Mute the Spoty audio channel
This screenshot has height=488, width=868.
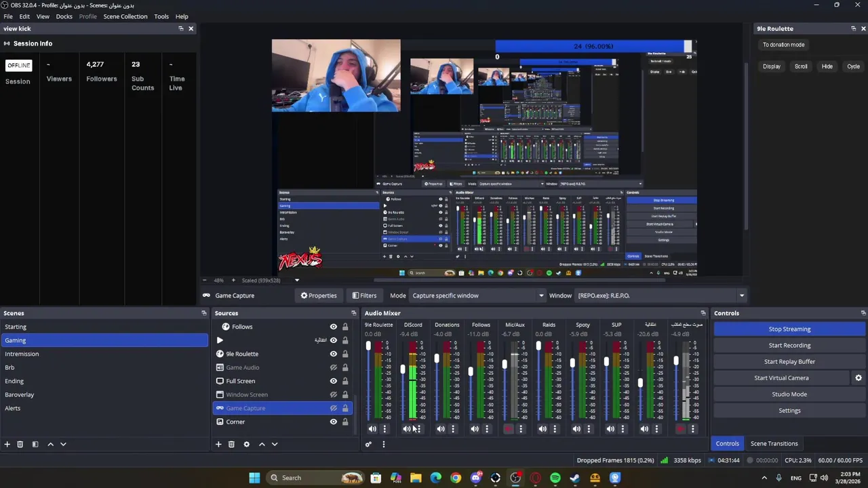[x=576, y=428]
